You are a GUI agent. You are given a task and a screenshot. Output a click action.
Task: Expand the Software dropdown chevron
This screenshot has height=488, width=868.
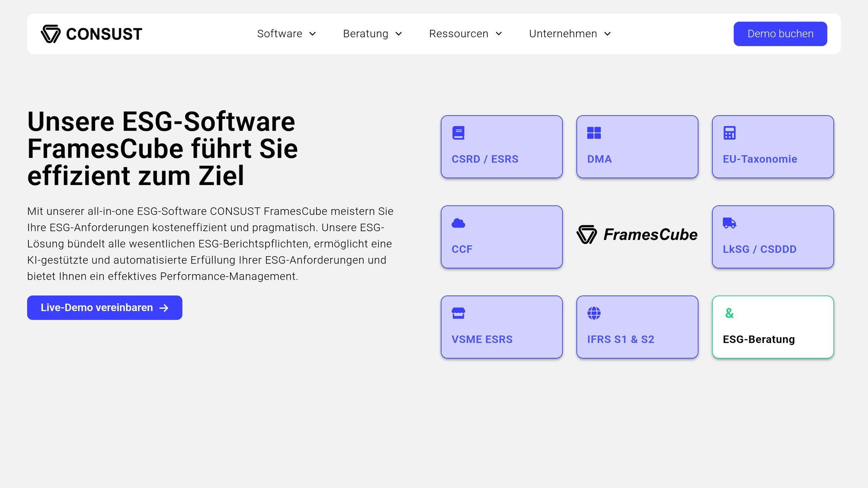(x=313, y=34)
